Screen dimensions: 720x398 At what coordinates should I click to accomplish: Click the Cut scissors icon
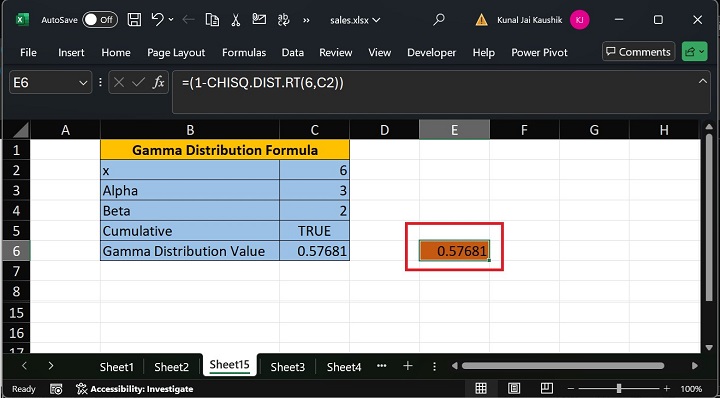click(x=236, y=20)
